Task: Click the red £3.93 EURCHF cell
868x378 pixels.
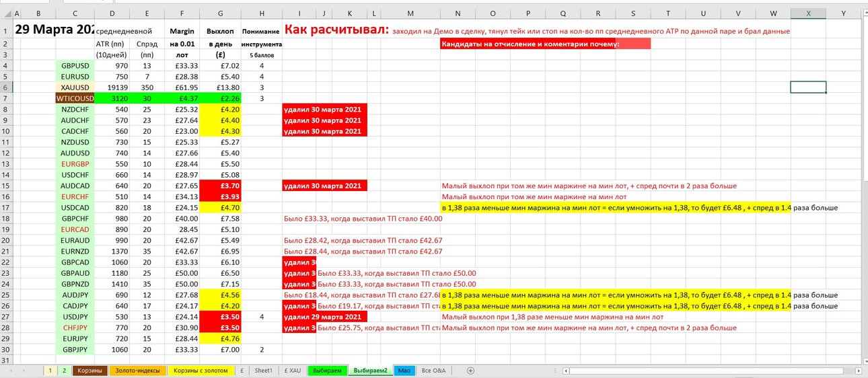Action: pyautogui.click(x=221, y=197)
